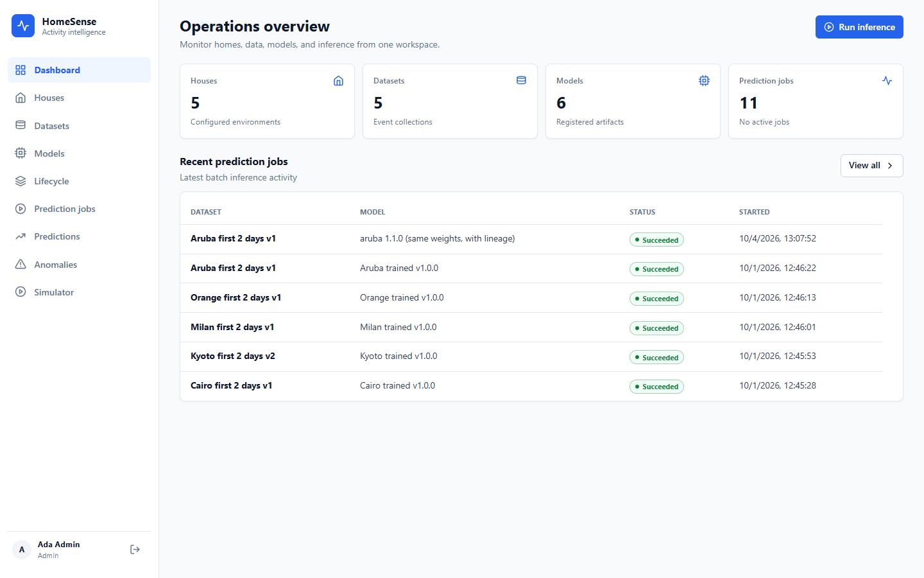Click the pulse icon on Prediction jobs card
This screenshot has height=578, width=924.
887,81
